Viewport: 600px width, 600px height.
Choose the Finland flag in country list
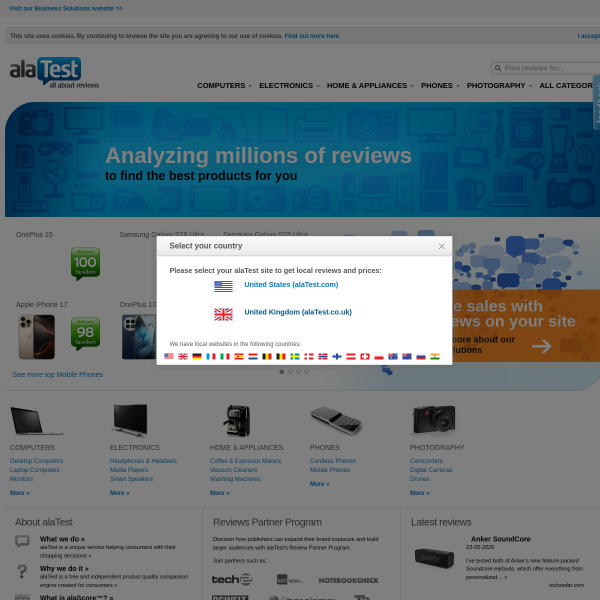[337, 356]
